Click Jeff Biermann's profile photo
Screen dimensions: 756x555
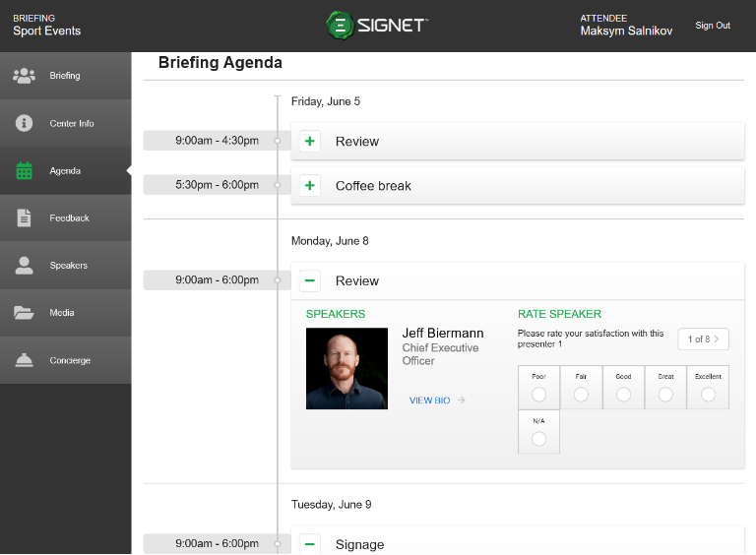346,369
